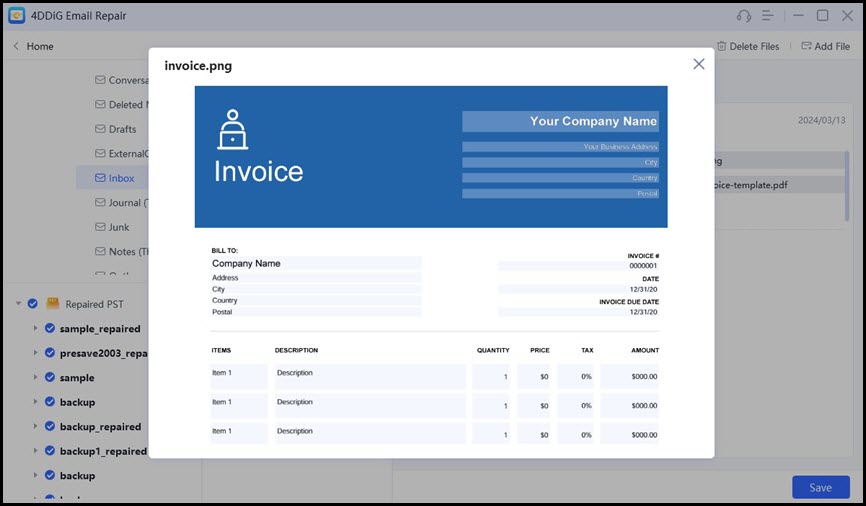Image resolution: width=866 pixels, height=506 pixels.
Task: Toggle the Repaired PST checkbox
Action: click(x=33, y=304)
